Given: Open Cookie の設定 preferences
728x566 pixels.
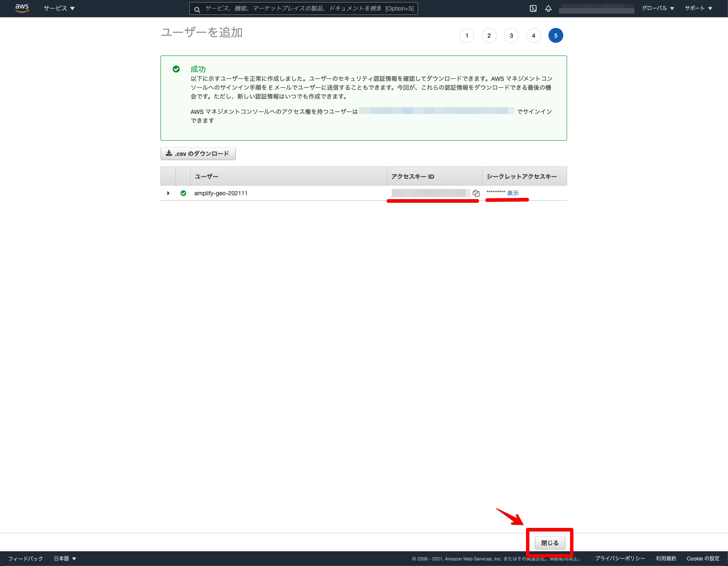Looking at the screenshot, I should [703, 559].
